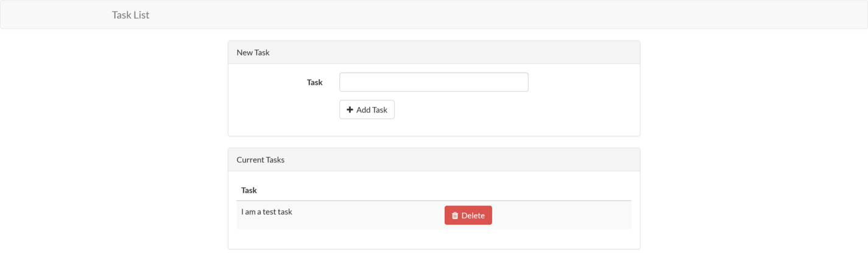Click the gap between New Task and Current Tasks
868x278 pixels.
coord(434,142)
